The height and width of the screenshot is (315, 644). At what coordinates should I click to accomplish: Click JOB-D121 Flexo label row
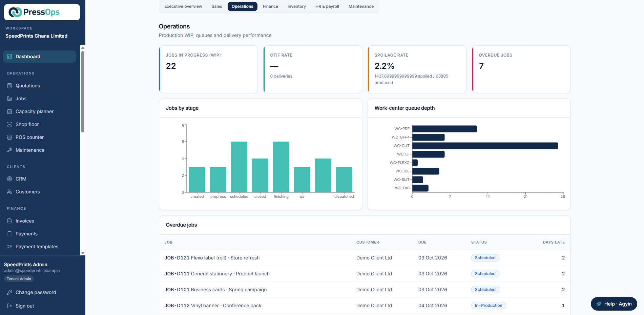pos(365,258)
